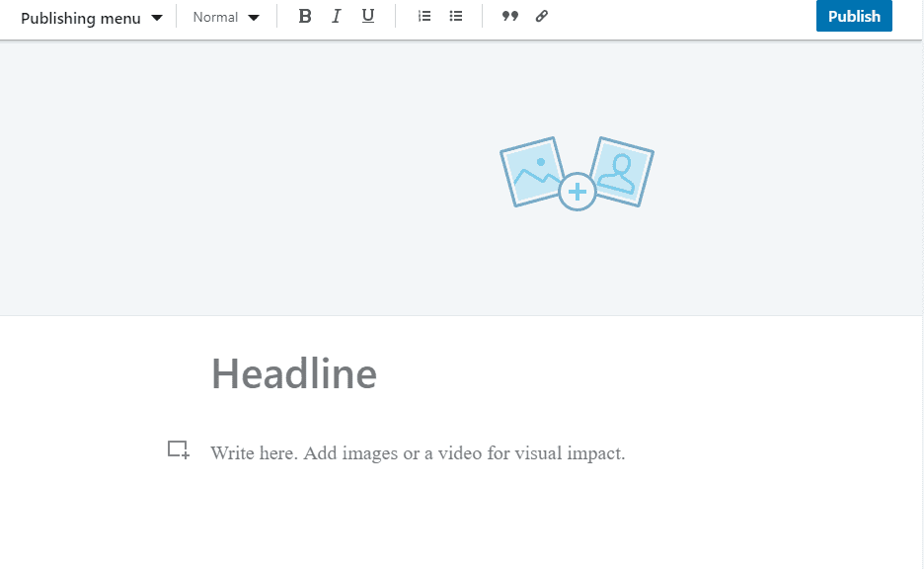The image size is (924, 569).
Task: Toggle bold formatting
Action: [304, 16]
